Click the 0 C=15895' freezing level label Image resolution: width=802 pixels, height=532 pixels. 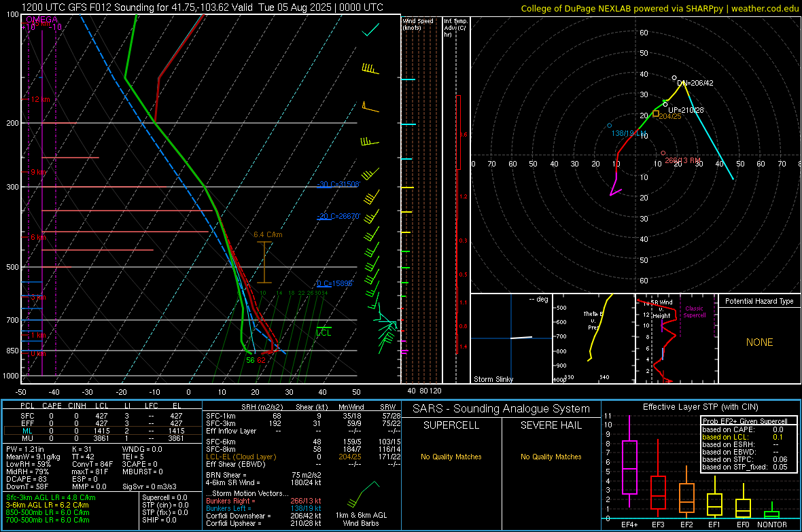click(x=334, y=283)
